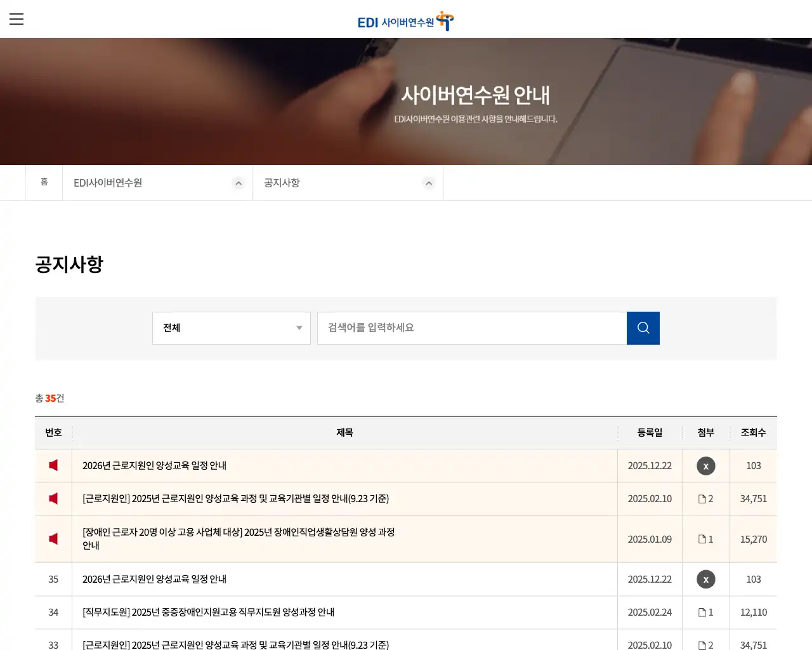Open the hamburger navigation menu
Screen dimensions: 812x650
[16, 19]
